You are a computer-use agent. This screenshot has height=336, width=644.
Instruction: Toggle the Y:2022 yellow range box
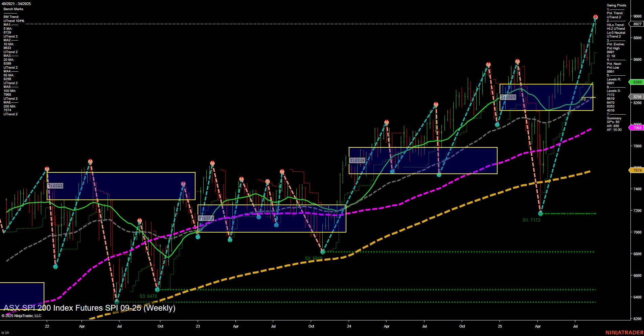55,185
